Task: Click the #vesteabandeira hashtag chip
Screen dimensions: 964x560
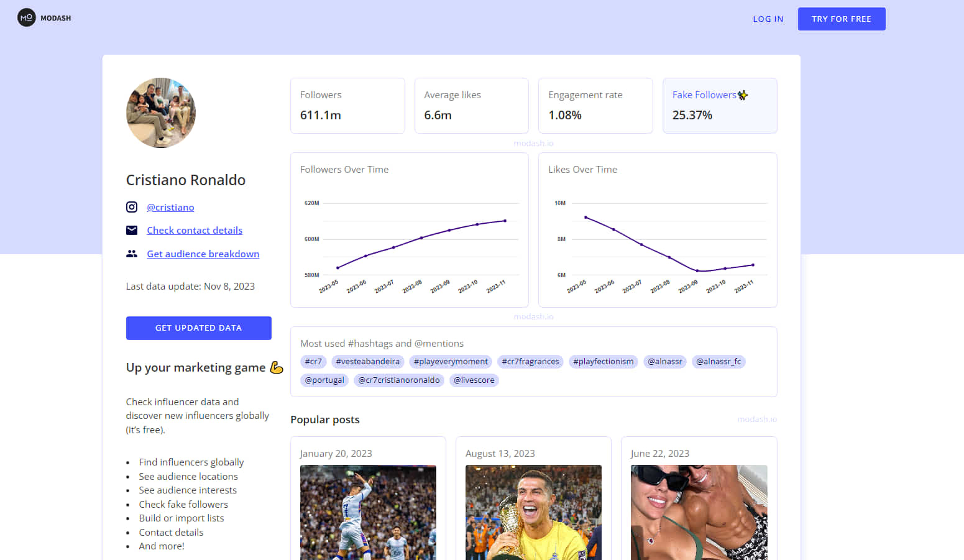Action: point(368,362)
